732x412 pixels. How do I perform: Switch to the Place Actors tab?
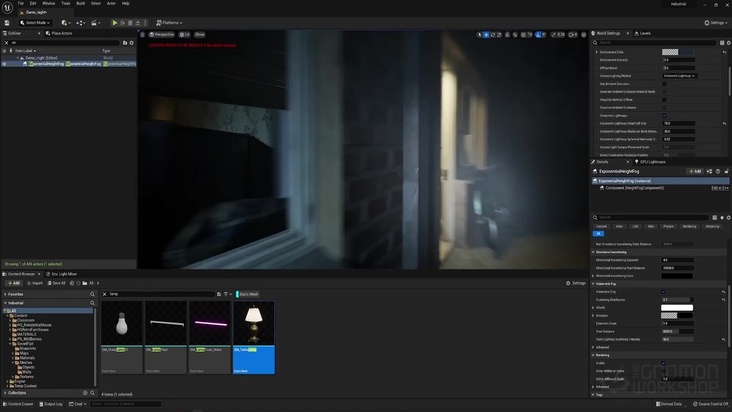tap(59, 33)
